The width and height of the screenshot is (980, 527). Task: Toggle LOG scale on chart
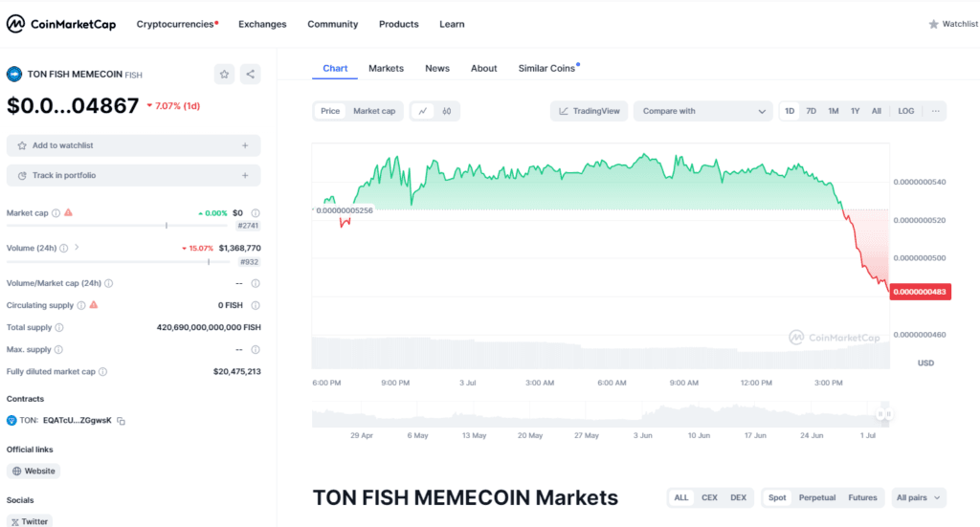(x=906, y=111)
